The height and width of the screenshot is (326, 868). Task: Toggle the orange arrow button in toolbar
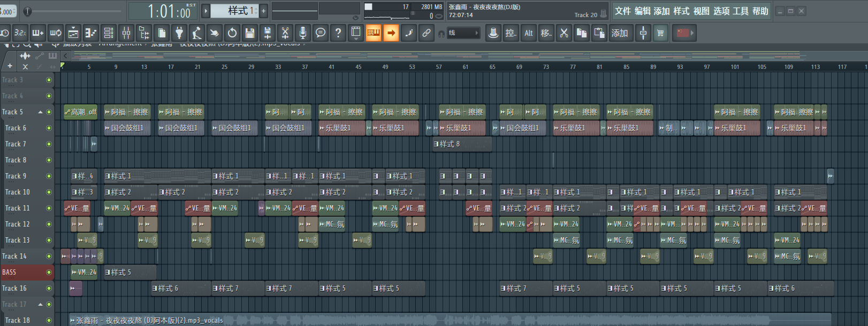tap(391, 33)
